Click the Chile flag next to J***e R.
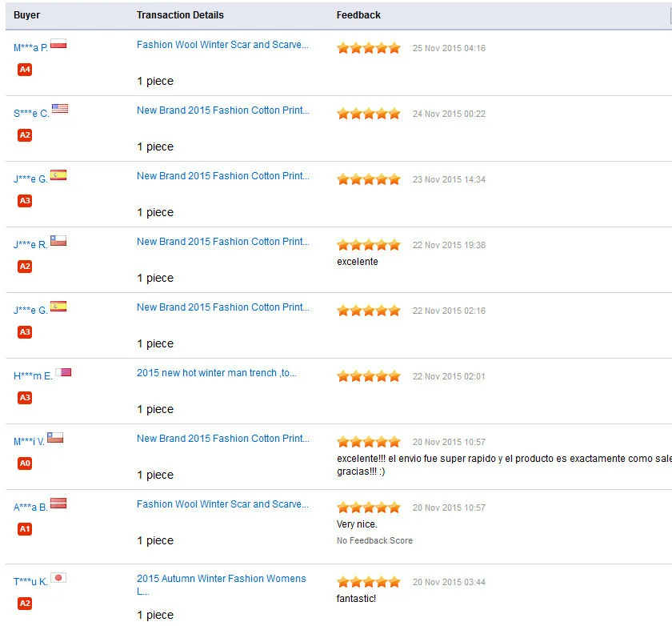672x626 pixels. 58,240
